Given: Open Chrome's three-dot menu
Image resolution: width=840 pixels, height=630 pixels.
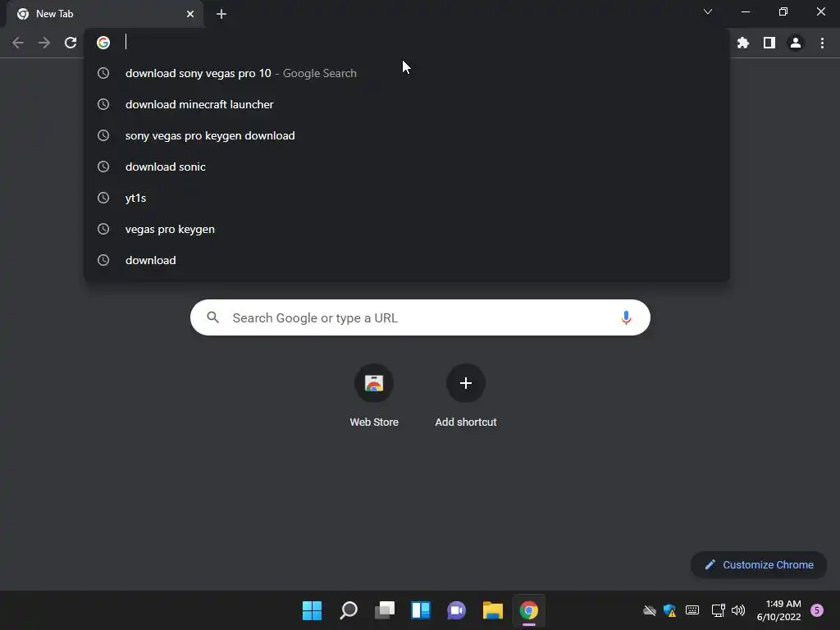Looking at the screenshot, I should click(822, 43).
